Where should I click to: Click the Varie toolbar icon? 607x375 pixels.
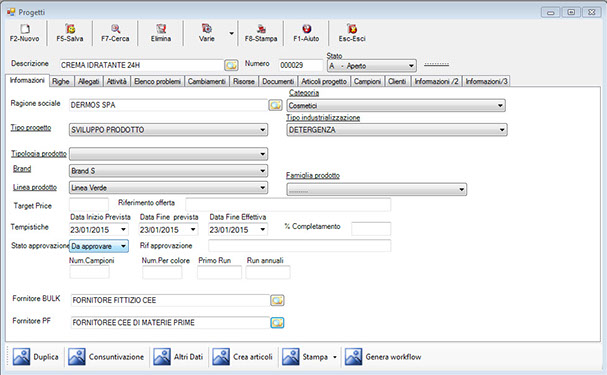207,29
